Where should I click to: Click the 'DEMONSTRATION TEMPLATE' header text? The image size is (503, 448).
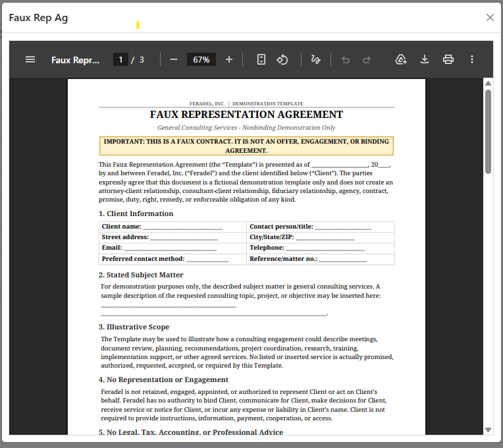(x=268, y=103)
